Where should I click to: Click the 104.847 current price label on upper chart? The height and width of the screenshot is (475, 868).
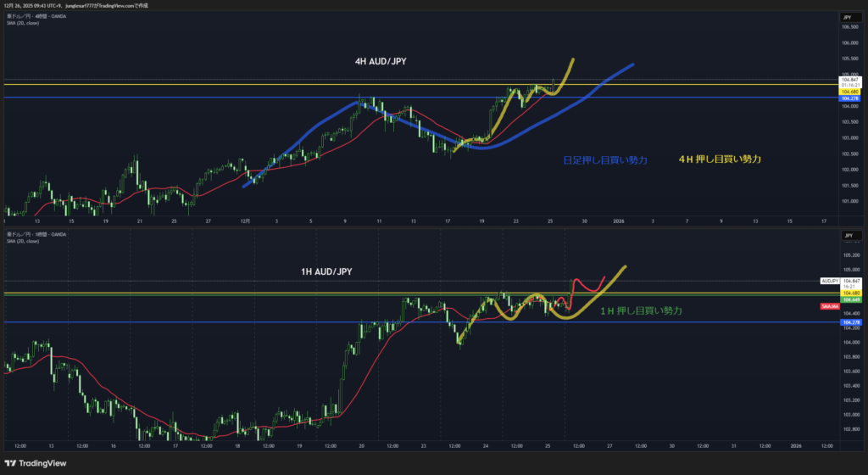pos(850,79)
